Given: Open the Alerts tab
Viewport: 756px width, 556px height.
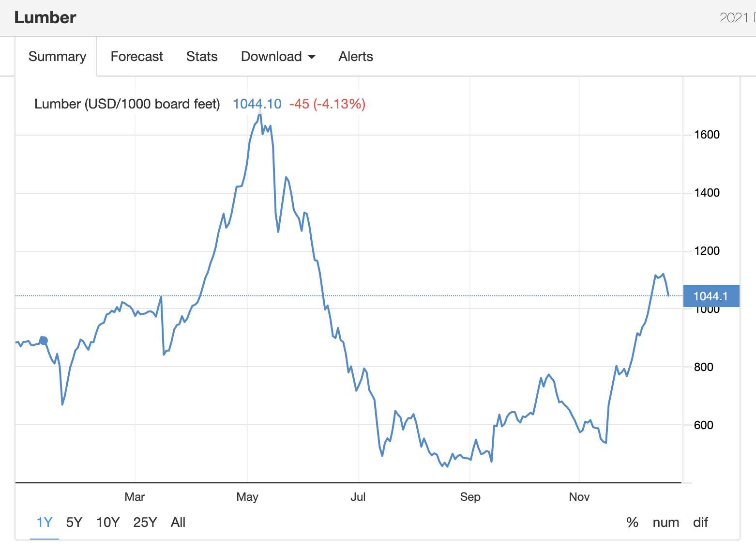Looking at the screenshot, I should click(355, 56).
